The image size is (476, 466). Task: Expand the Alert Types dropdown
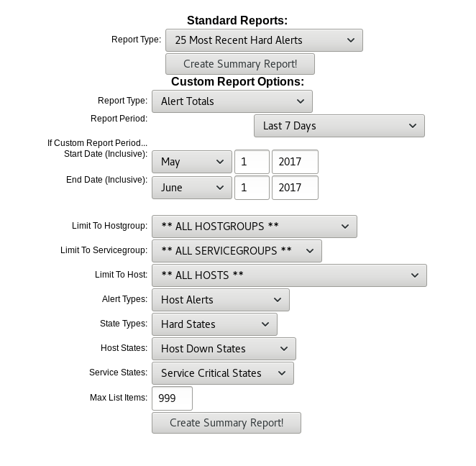[x=221, y=300]
